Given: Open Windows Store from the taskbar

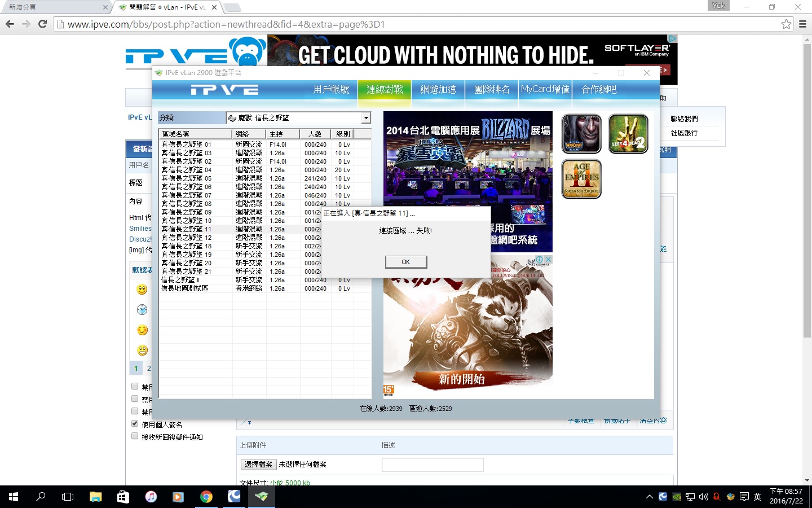Looking at the screenshot, I should pos(123,497).
